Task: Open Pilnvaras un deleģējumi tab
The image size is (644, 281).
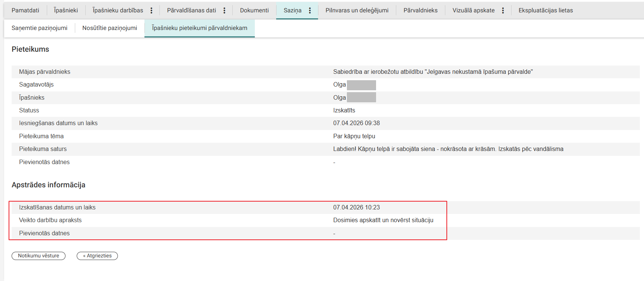Action: [x=357, y=10]
